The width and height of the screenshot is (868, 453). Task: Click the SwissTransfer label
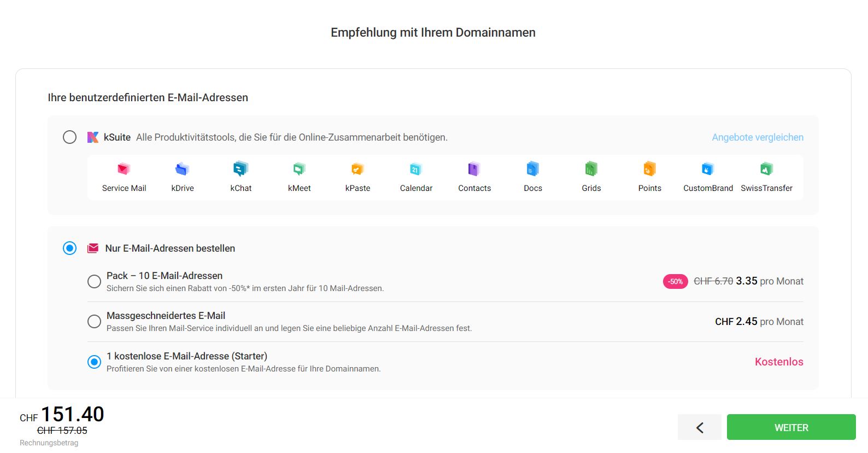pos(766,188)
